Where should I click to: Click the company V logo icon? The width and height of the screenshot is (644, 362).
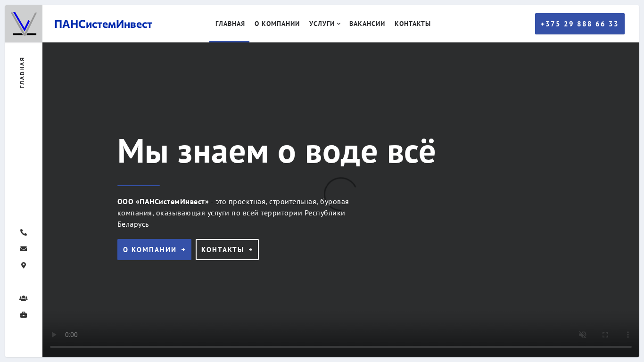tap(24, 24)
